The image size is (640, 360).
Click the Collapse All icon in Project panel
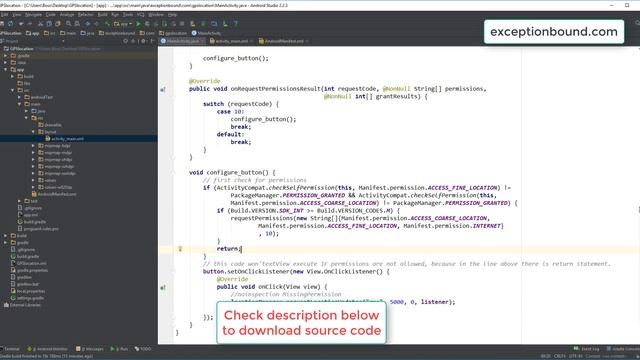coord(133,41)
